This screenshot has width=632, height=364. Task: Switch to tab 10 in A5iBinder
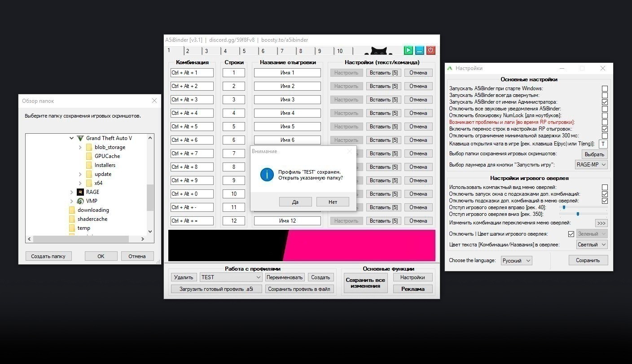click(344, 51)
